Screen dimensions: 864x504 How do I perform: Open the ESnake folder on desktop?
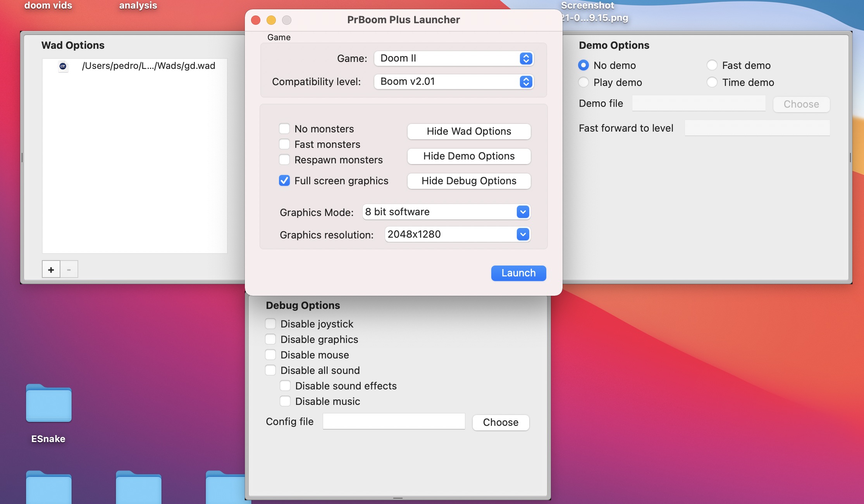click(x=49, y=403)
